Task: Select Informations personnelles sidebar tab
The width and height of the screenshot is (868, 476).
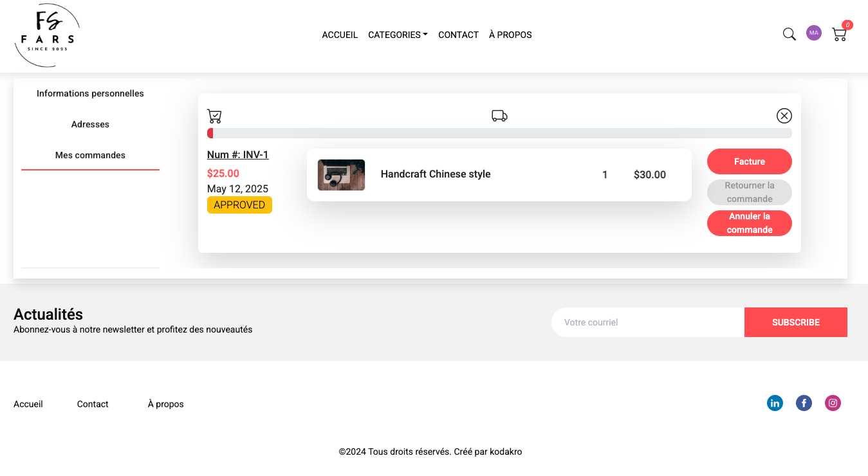Action: point(90,93)
